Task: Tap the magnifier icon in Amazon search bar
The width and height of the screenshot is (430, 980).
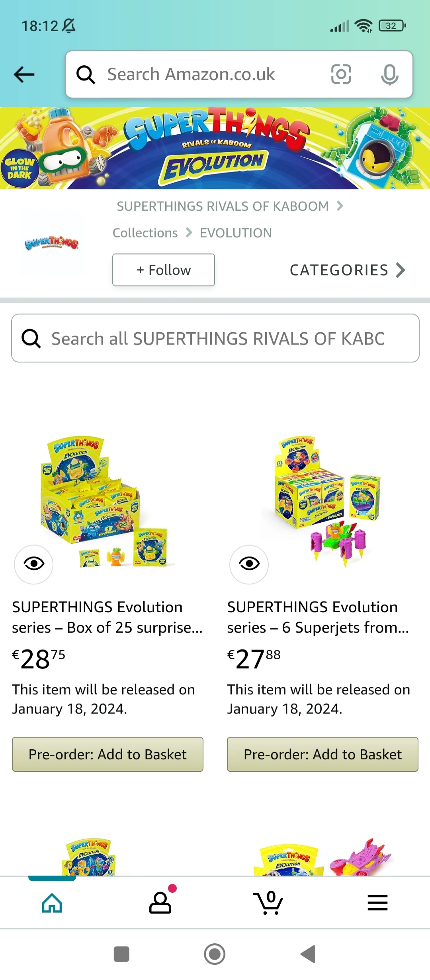Action: [x=86, y=74]
